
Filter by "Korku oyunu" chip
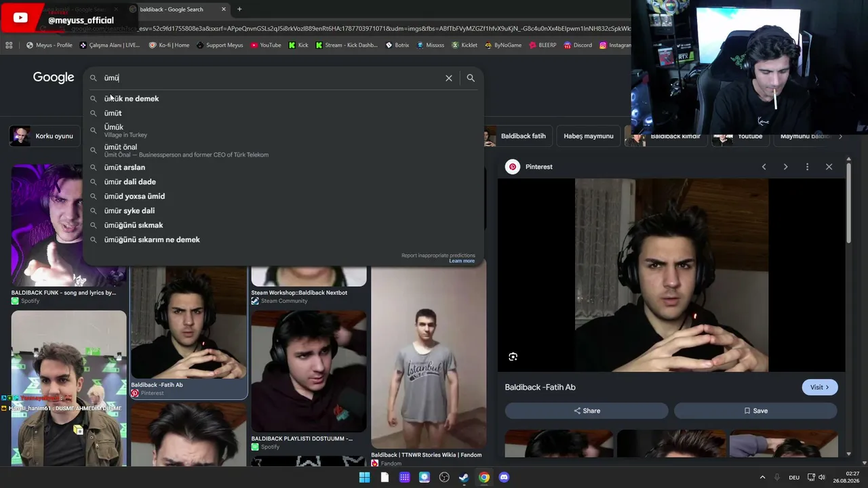click(x=44, y=136)
